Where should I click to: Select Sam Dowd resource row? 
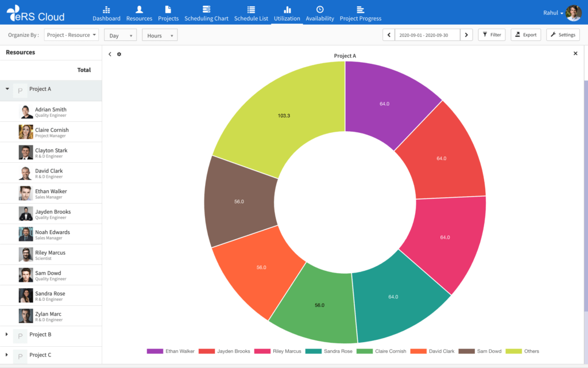point(51,275)
